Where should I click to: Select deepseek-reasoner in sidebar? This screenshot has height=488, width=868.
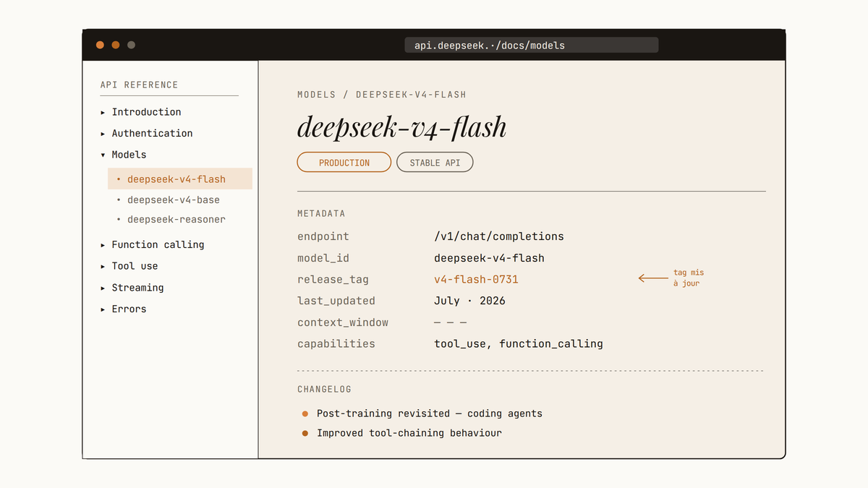tap(176, 219)
